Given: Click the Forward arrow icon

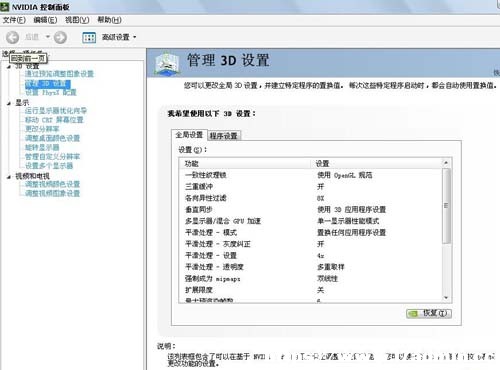Looking at the screenshot, I should [60, 37].
